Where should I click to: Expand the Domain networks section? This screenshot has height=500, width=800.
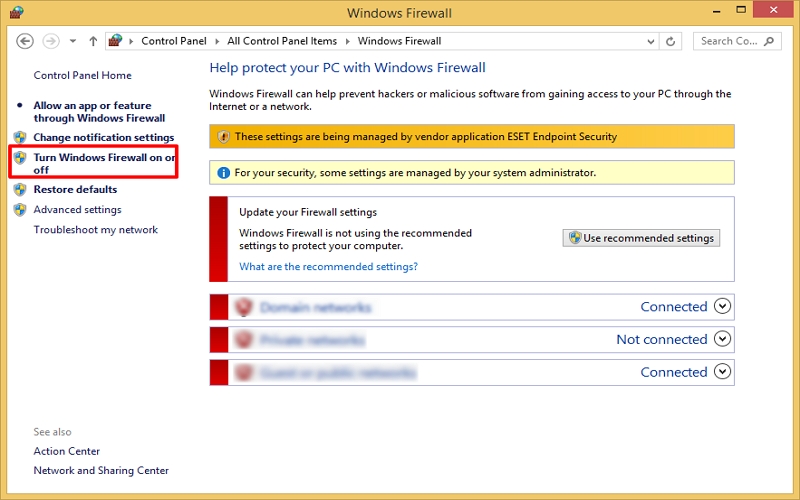pos(724,307)
